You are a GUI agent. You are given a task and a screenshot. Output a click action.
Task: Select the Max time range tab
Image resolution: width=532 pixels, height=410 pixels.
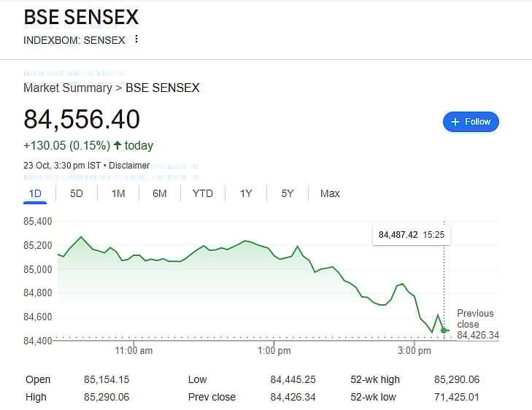pyautogui.click(x=330, y=193)
